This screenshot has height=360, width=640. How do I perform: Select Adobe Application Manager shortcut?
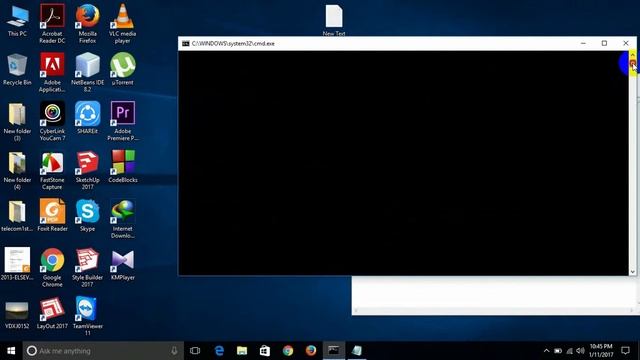52,73
